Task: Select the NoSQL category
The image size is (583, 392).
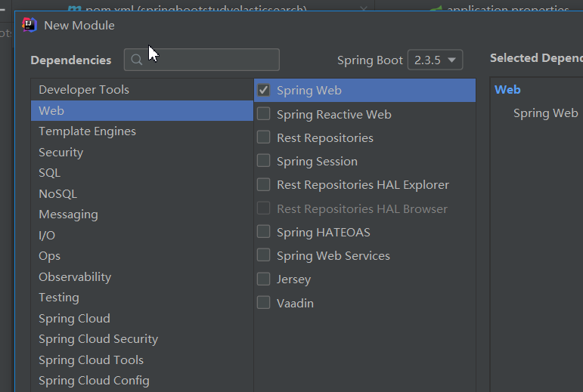Action: click(x=142, y=194)
